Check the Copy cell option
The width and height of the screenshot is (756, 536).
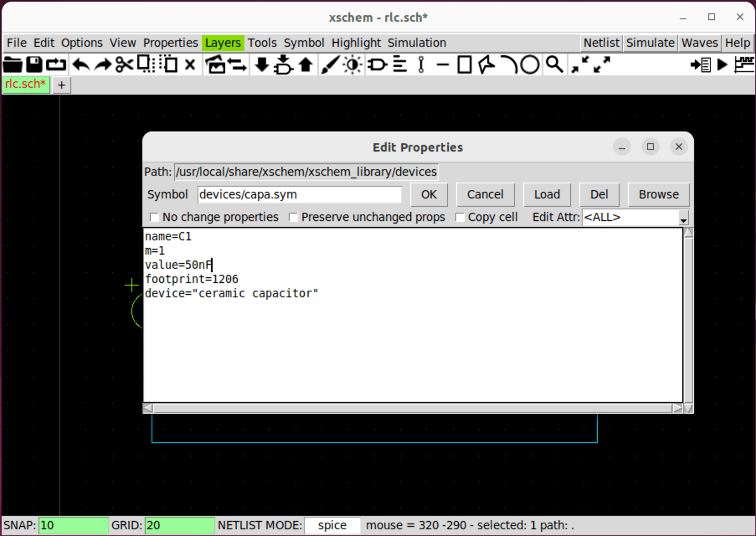click(x=460, y=217)
